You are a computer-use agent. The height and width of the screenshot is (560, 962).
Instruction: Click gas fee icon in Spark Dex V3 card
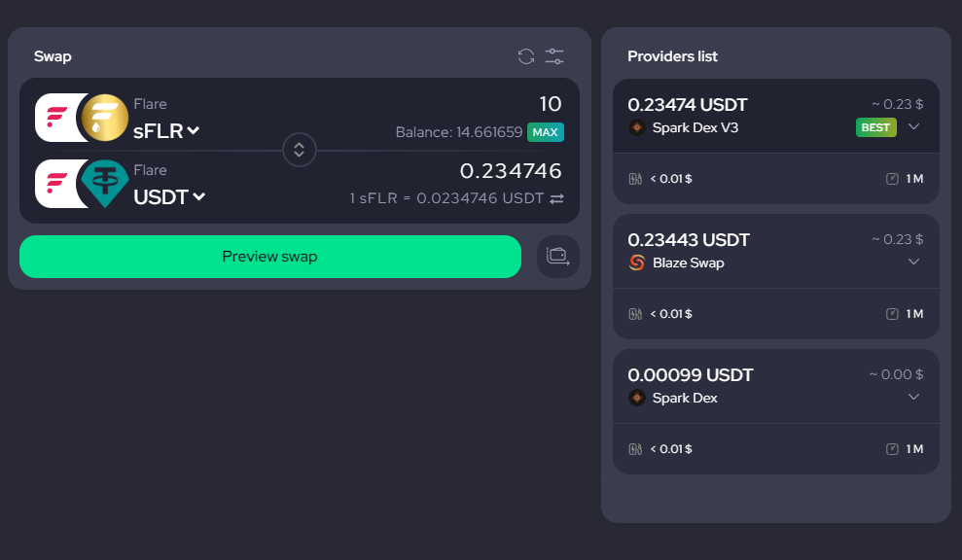point(635,179)
